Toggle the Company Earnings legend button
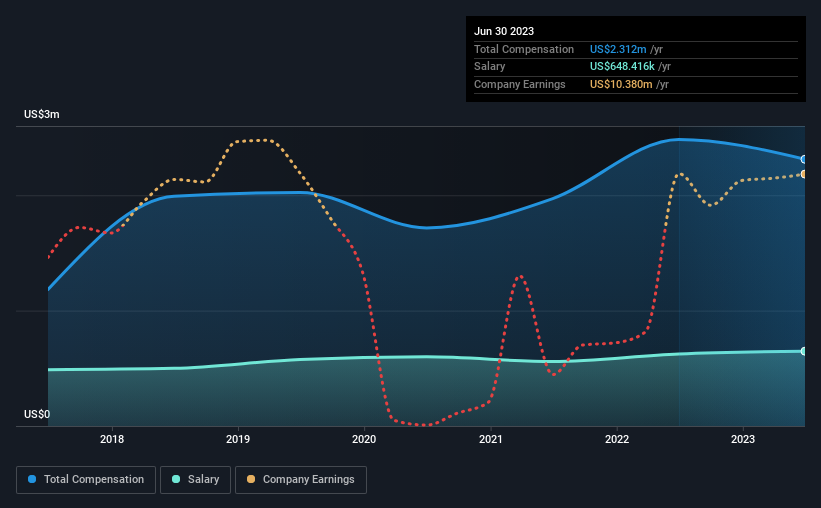The height and width of the screenshot is (508, 821). (x=301, y=480)
